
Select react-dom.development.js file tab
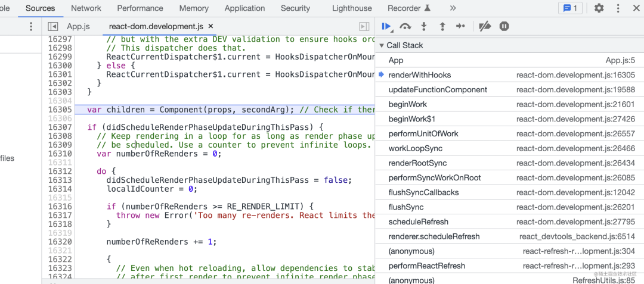(x=156, y=27)
